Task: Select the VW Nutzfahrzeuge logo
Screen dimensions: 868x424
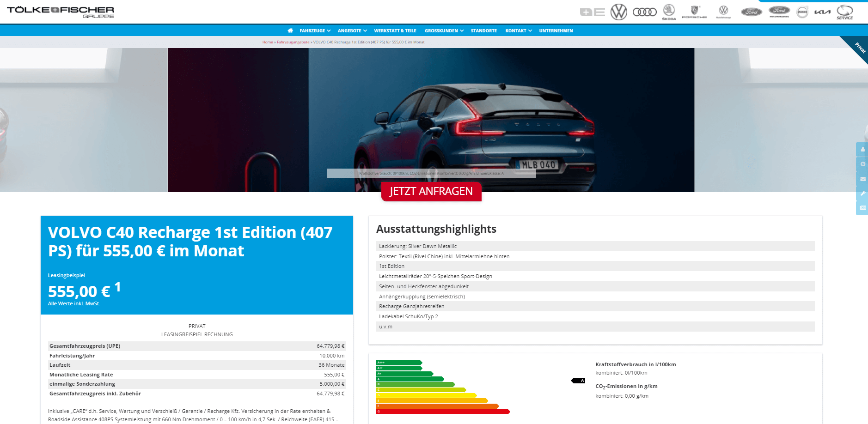Action: click(x=724, y=12)
